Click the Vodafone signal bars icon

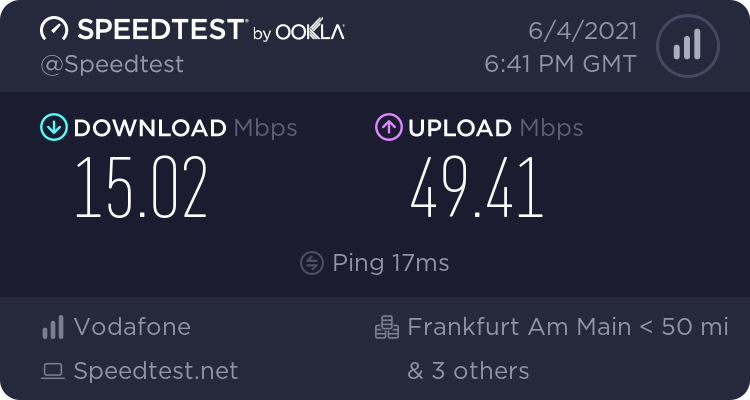(53, 327)
